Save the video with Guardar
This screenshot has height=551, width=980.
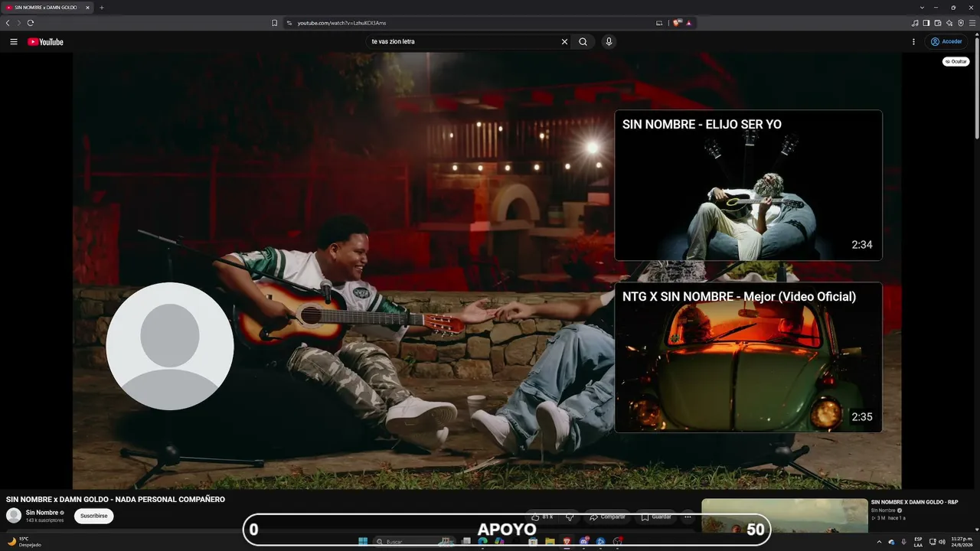[x=656, y=517]
